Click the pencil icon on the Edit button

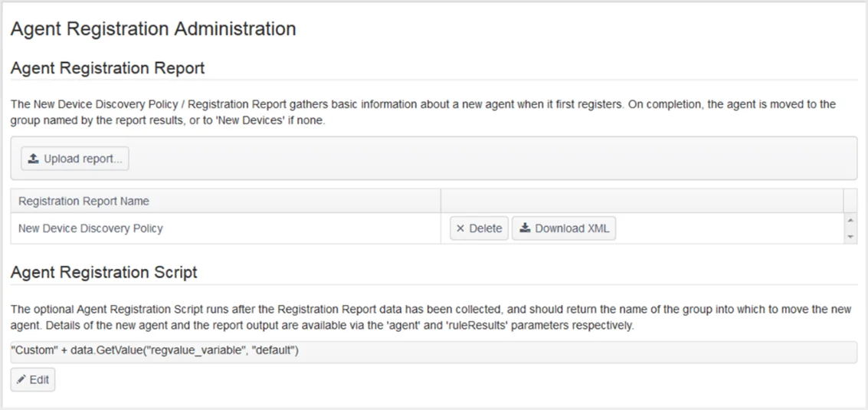click(x=21, y=380)
